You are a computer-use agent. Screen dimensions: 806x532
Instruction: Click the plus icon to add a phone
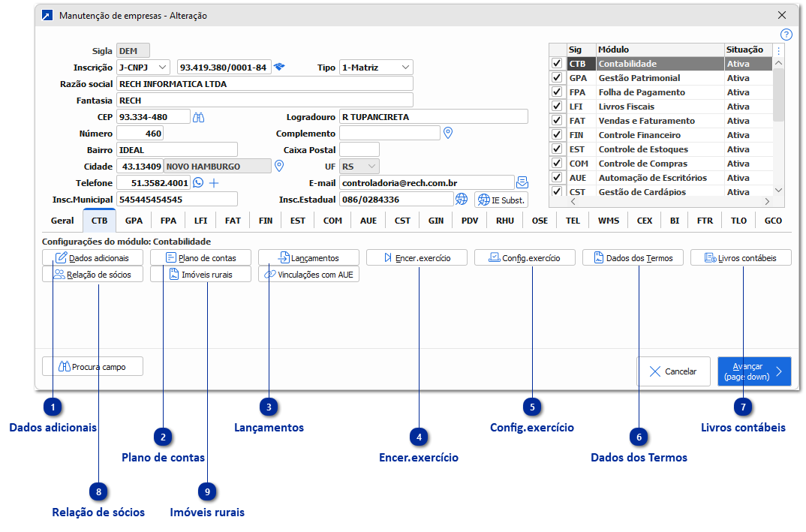pos(215,182)
